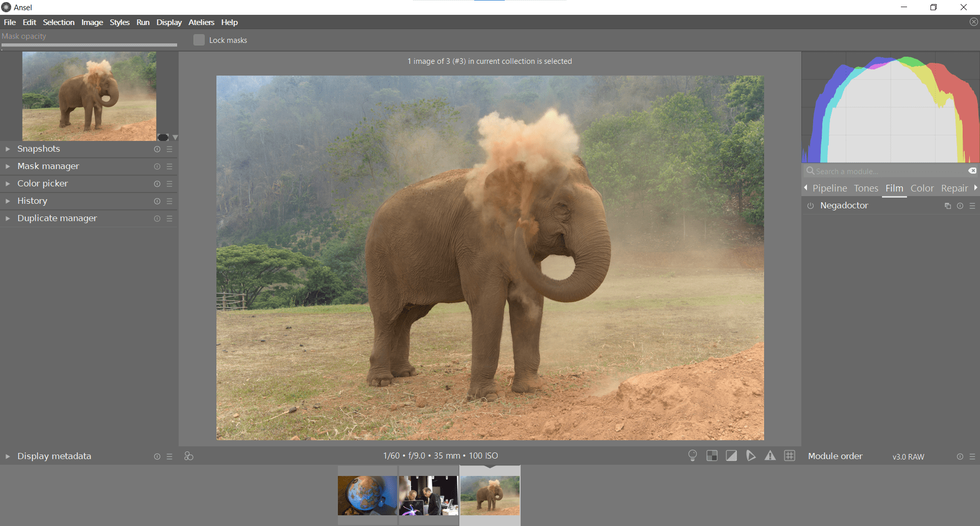Toggle the softproofing triangle icon
Viewport: 980px width, 526px height.
(751, 456)
